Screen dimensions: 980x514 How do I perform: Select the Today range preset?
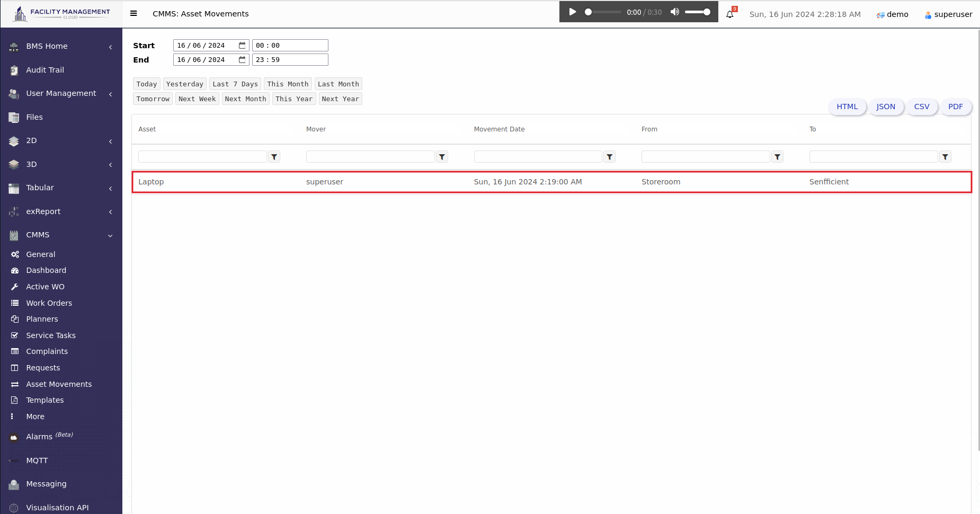coord(147,84)
